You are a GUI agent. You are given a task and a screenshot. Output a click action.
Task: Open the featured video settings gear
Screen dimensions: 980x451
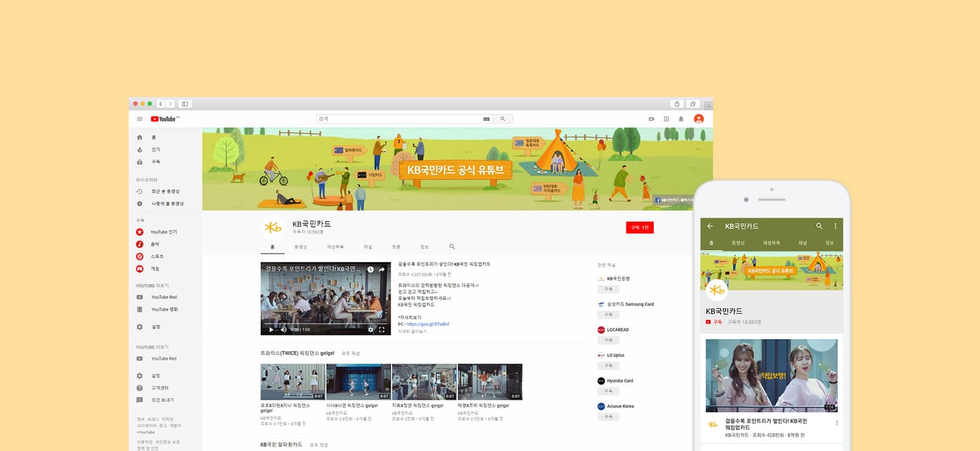click(371, 329)
